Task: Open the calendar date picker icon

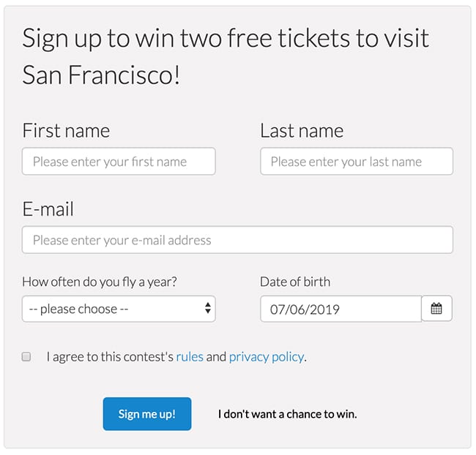Action: coord(436,309)
